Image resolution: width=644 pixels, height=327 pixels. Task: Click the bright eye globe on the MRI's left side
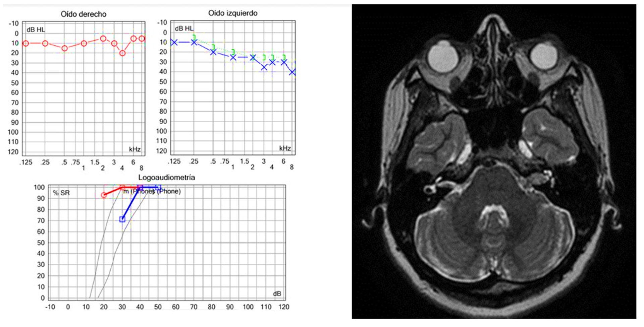coord(444,56)
